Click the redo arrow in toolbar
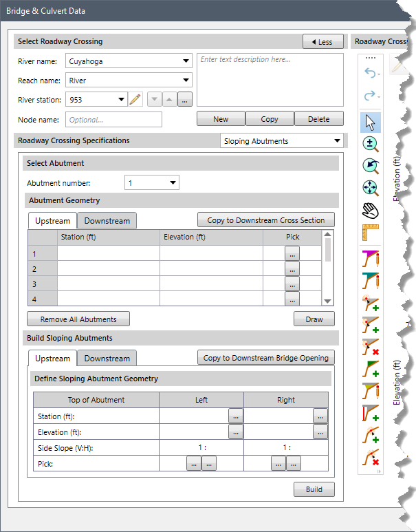Image resolution: width=416 pixels, height=532 pixels. (371, 96)
